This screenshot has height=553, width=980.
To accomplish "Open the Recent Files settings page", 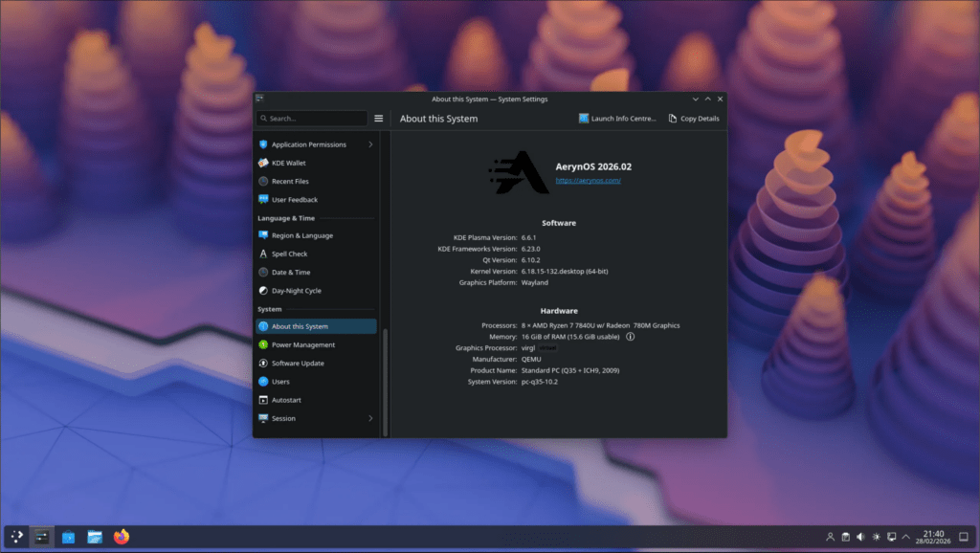I will click(x=287, y=181).
